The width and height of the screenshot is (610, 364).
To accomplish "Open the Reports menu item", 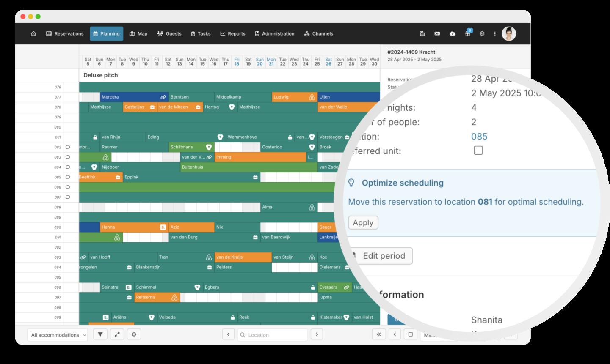I will pyautogui.click(x=232, y=34).
